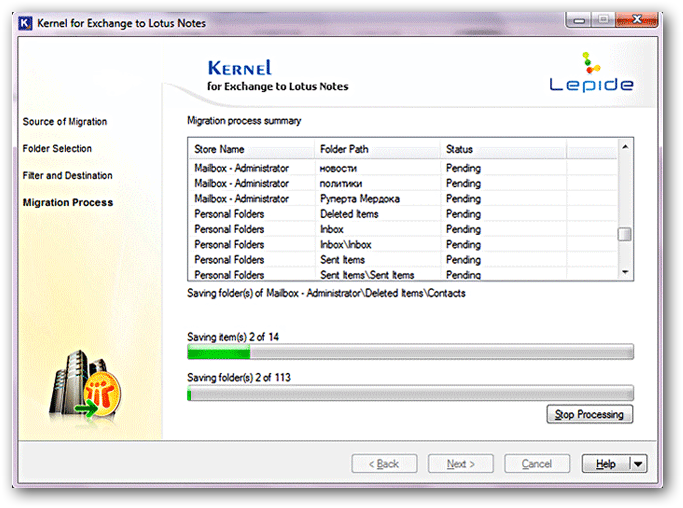Open Help
Screen dimensions: 683x508
(606, 464)
